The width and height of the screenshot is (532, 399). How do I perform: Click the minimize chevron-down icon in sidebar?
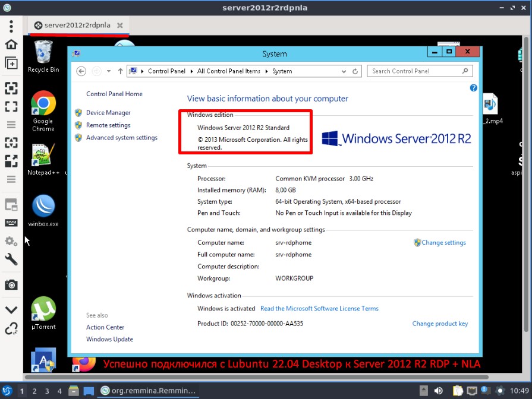11,309
